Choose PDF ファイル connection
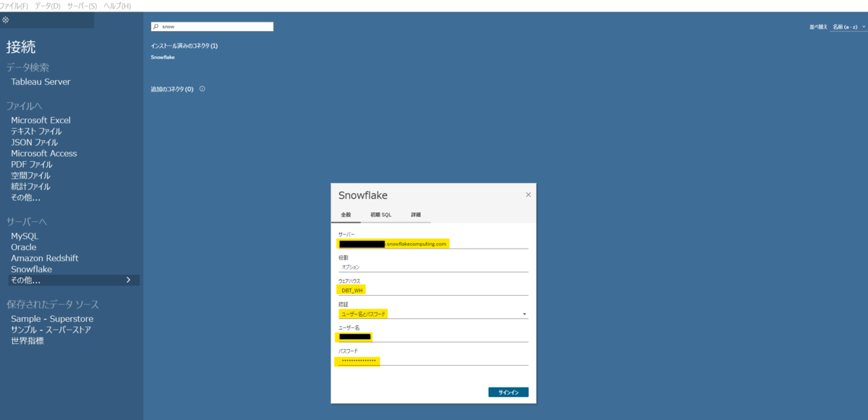Screen dimensions: 868x420 pos(32,164)
